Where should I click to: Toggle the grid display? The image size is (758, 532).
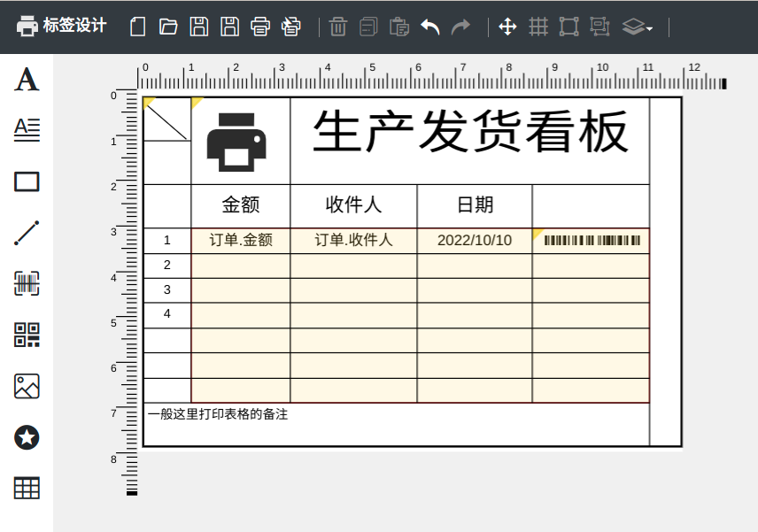[538, 27]
